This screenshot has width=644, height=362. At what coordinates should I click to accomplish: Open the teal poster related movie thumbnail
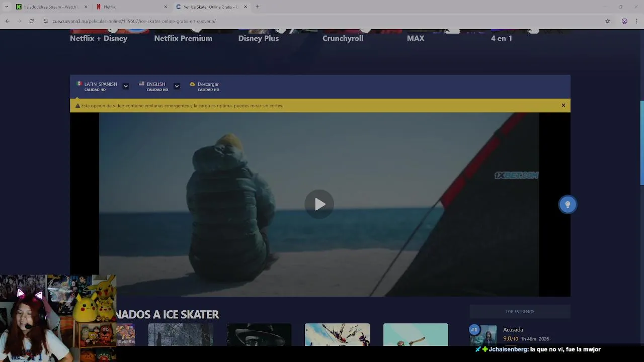(x=416, y=335)
